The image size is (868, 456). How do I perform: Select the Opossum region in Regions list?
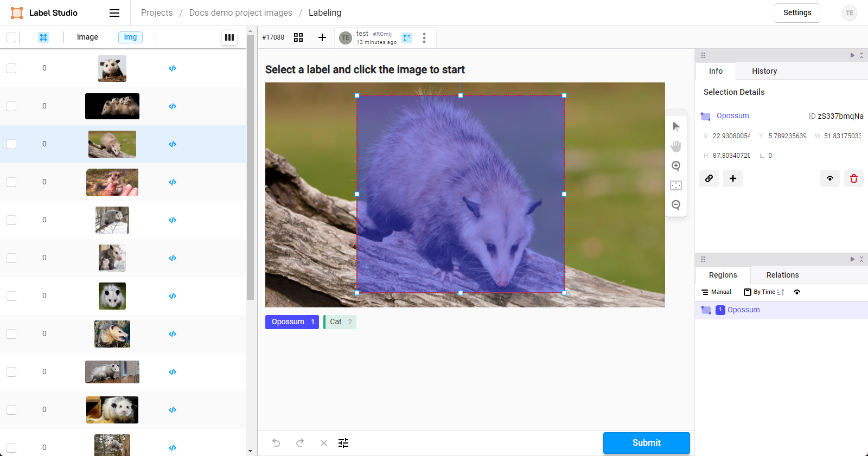click(781, 310)
